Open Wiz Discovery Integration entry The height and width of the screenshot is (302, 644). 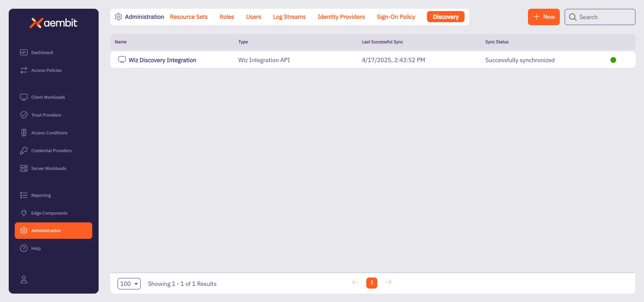pos(162,60)
